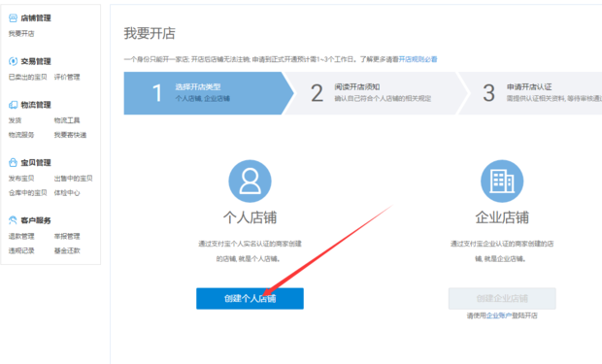Open 我要寄快递 link
This screenshot has width=602, height=364.
pos(70,135)
